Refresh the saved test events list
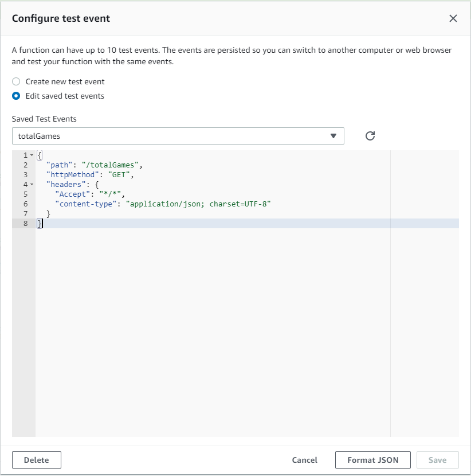The height and width of the screenshot is (476, 471). (370, 136)
